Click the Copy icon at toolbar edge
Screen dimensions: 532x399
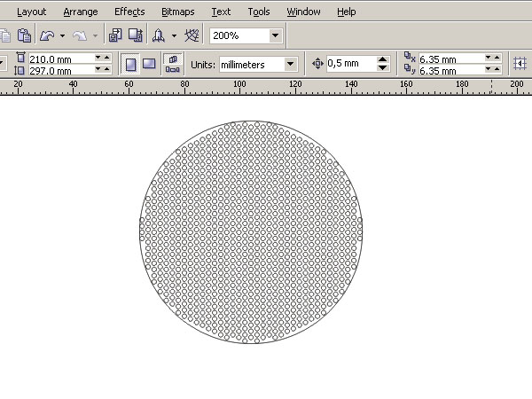(4, 35)
